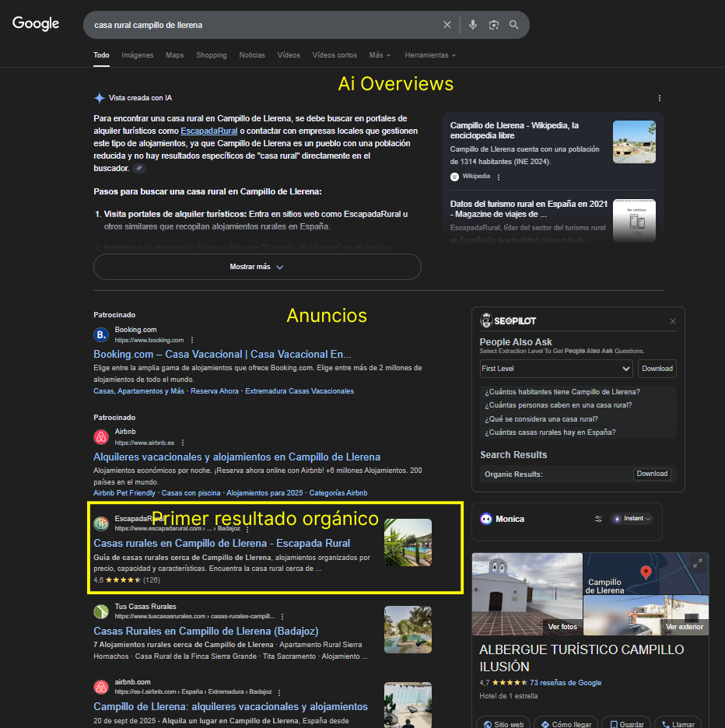Download the People Also Ask questions
The width and height of the screenshot is (725, 728).
coord(657,369)
